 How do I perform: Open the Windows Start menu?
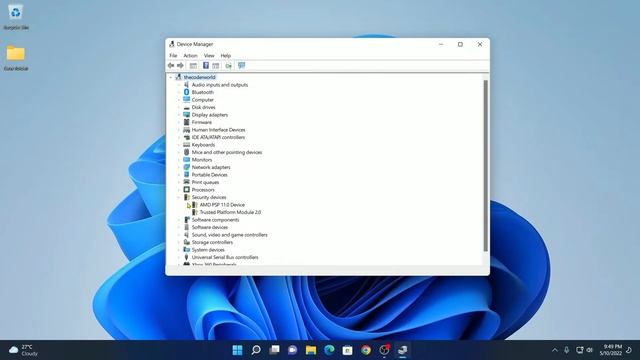(x=237, y=350)
